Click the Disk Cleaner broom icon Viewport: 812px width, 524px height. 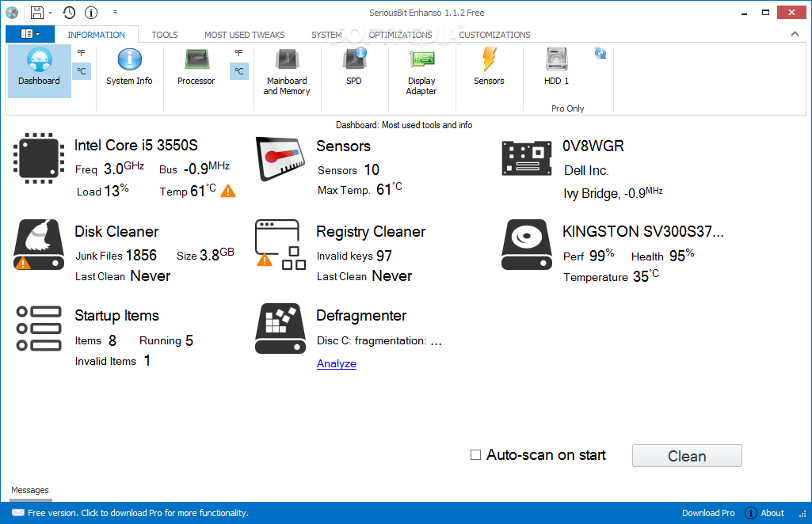pyautogui.click(x=39, y=245)
